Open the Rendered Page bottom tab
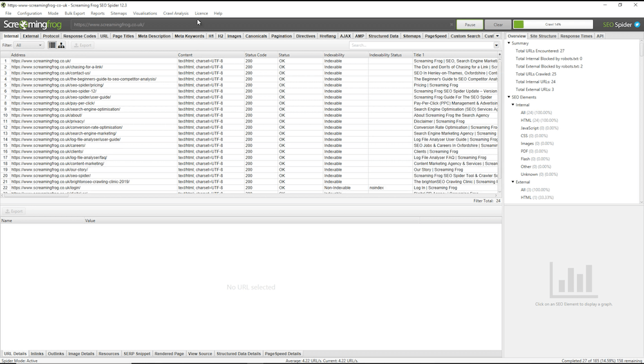 [169, 354]
